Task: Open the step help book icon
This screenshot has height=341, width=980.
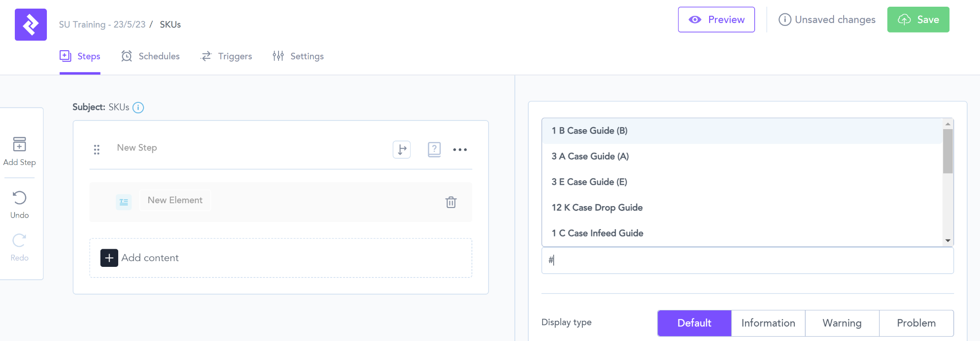Action: [x=434, y=150]
